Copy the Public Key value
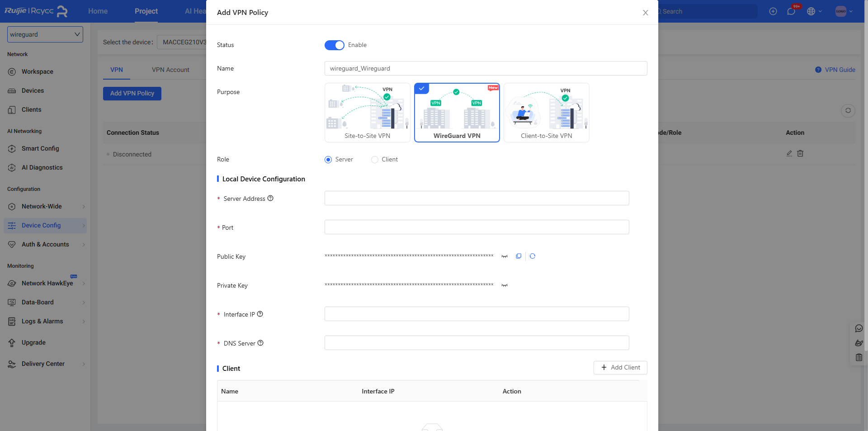The height and width of the screenshot is (431, 868). [x=519, y=256]
